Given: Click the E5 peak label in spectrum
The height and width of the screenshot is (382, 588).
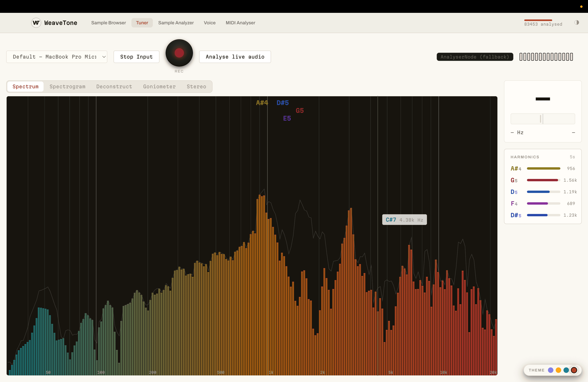Looking at the screenshot, I should 287,119.
